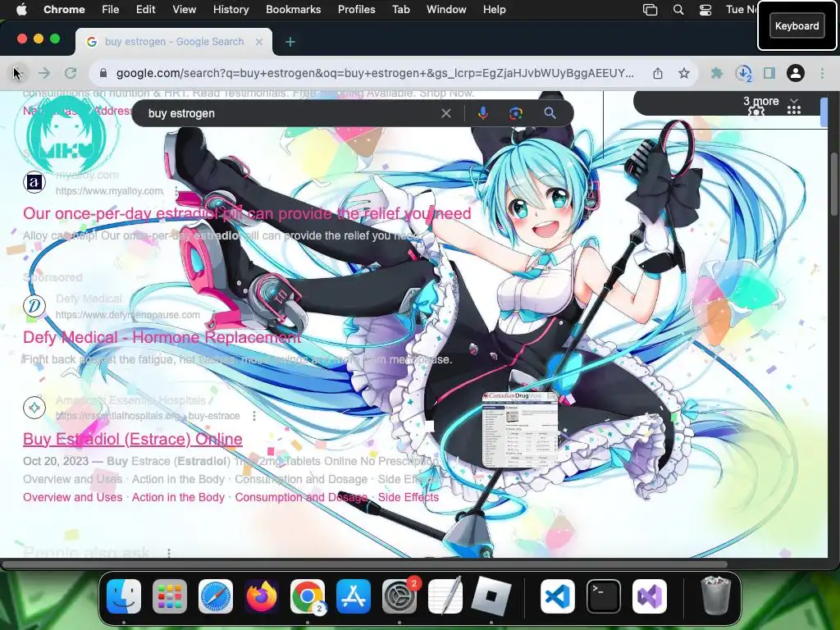Open Overview and Uses sublink
Screen dimensions: 840x630
72,497
